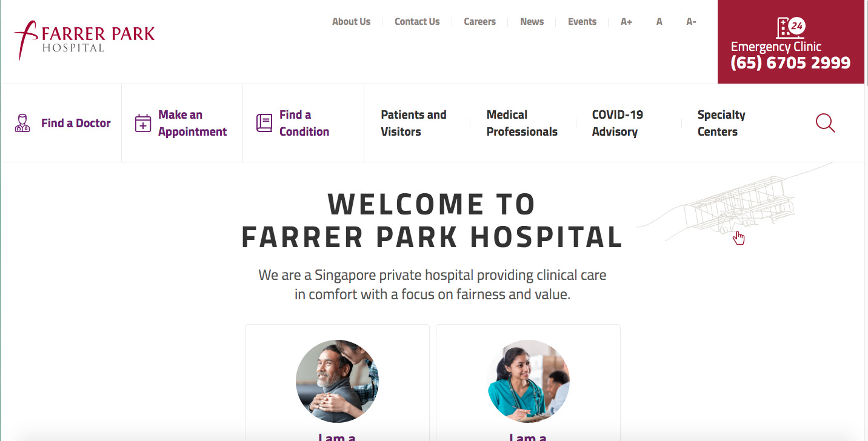The height and width of the screenshot is (441, 868).
Task: Expand the Medical Professionals menu
Action: tap(522, 123)
